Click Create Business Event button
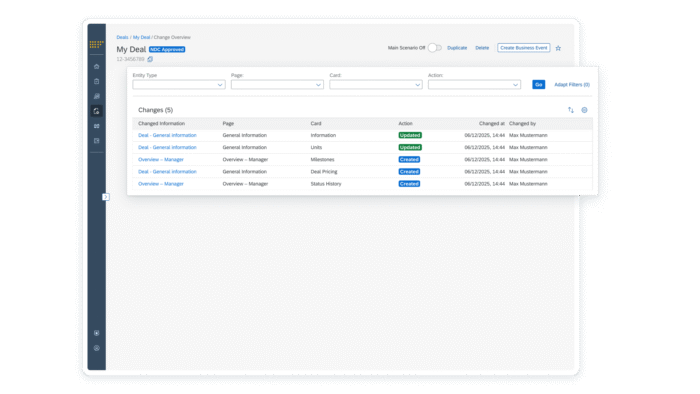700x394 pixels. click(524, 48)
